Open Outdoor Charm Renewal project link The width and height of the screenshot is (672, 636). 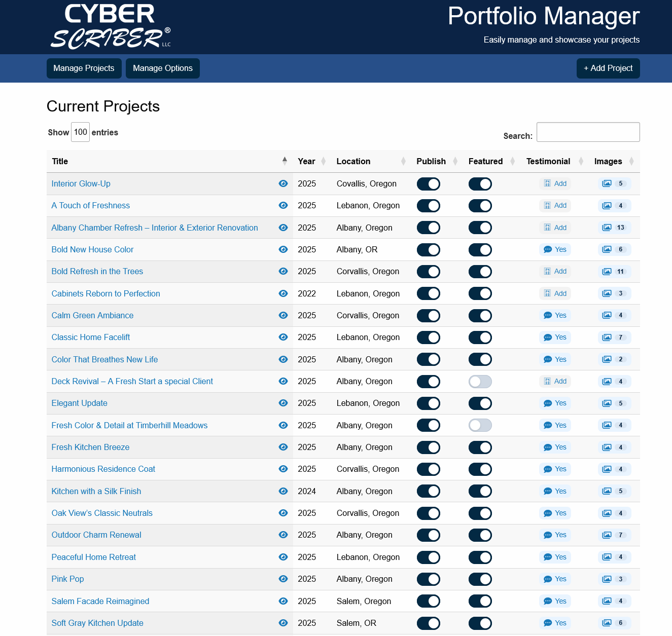pyautogui.click(x=96, y=535)
